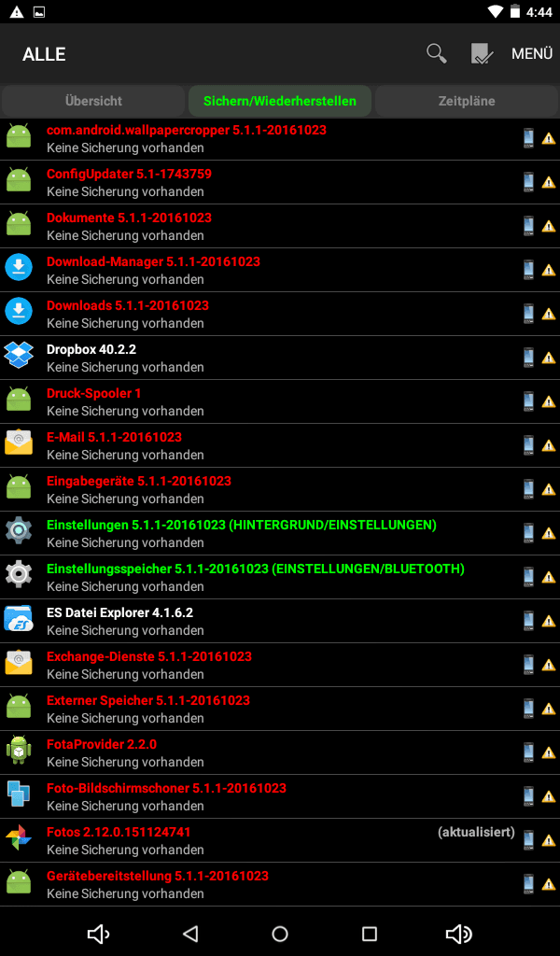This screenshot has height=956, width=560.
Task: Click the Foto-Bildschirmschoner icon
Action: coord(19,794)
